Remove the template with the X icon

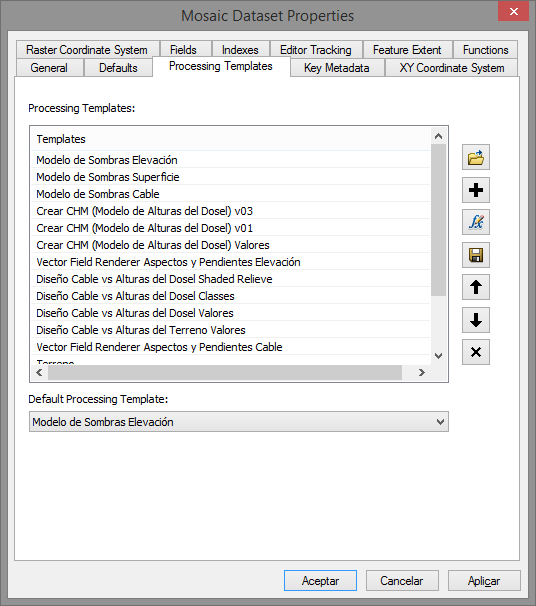click(476, 352)
